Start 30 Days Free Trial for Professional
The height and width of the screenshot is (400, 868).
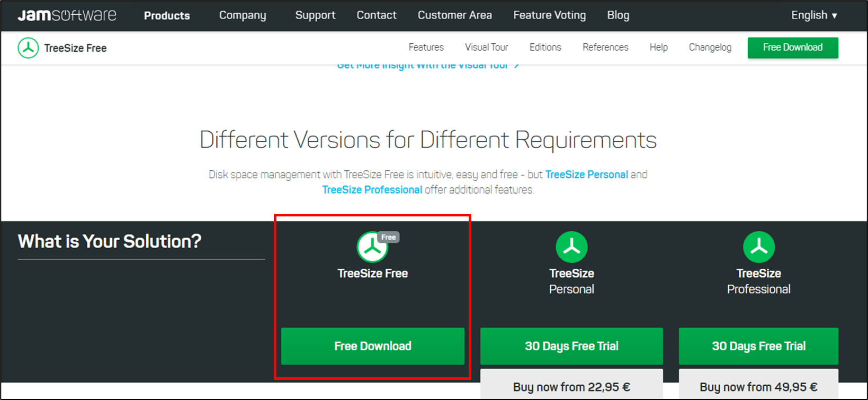(x=758, y=346)
